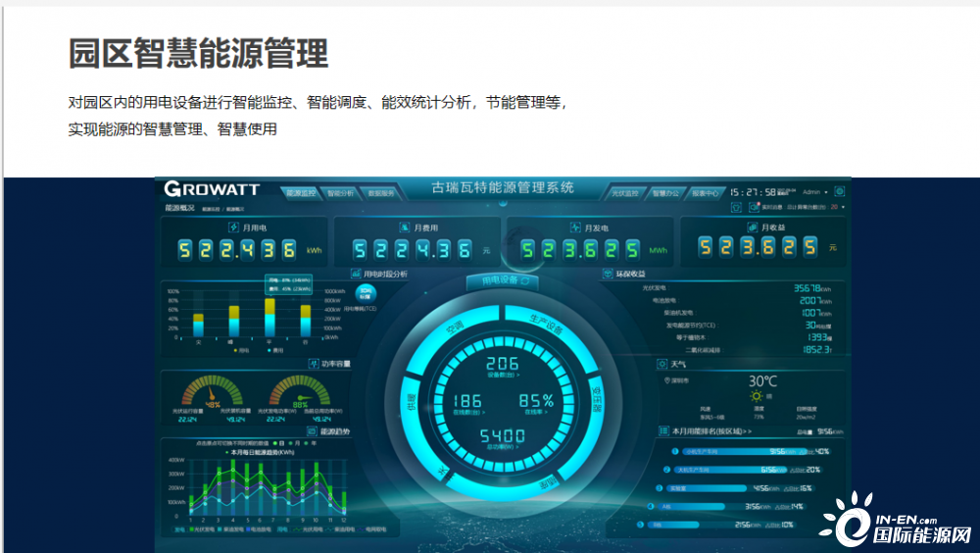Click the 园区智慧能源管理 heading

coord(198,53)
